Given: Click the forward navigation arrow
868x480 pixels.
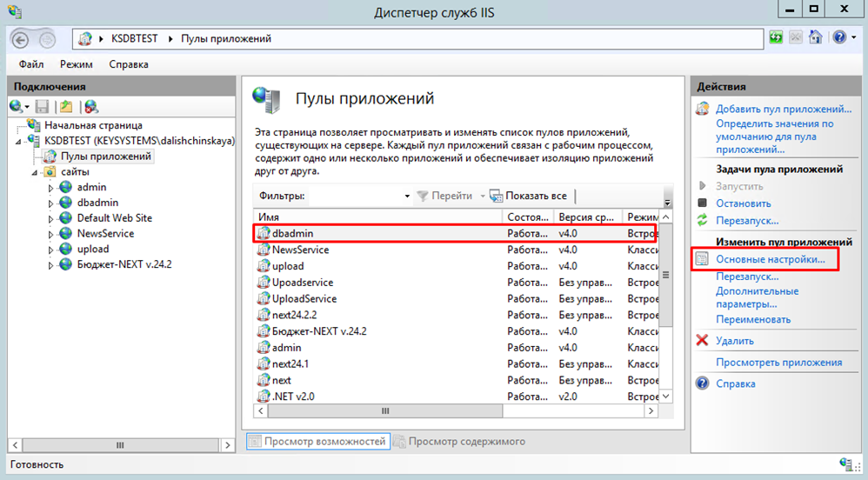Looking at the screenshot, I should (x=47, y=40).
